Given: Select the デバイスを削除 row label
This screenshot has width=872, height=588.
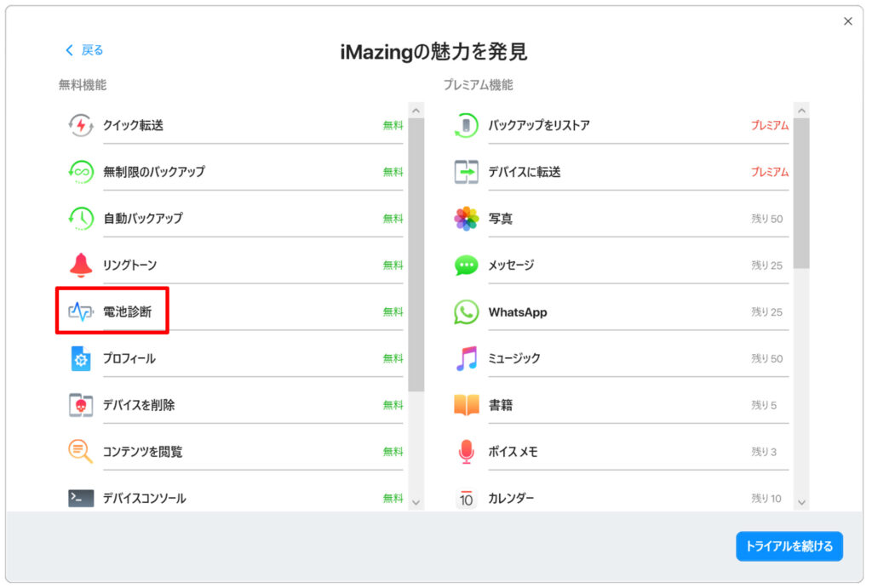Looking at the screenshot, I should pyautogui.click(x=139, y=405).
